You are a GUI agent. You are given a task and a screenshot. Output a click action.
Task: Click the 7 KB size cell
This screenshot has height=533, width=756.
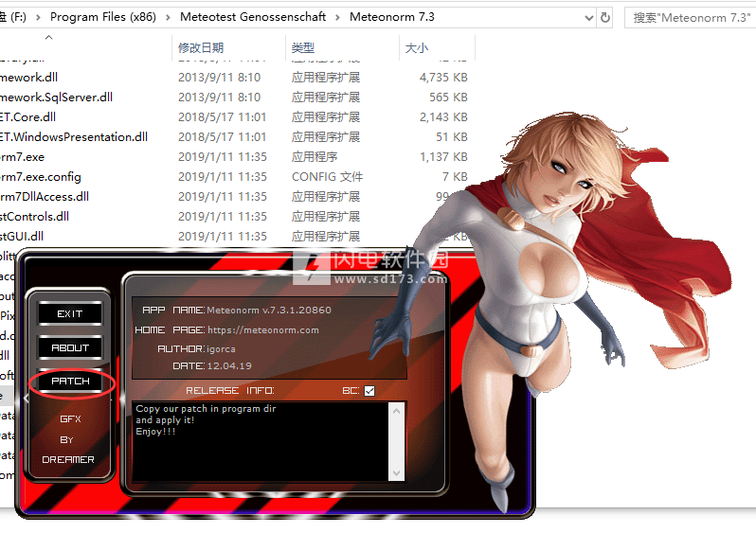(x=455, y=177)
